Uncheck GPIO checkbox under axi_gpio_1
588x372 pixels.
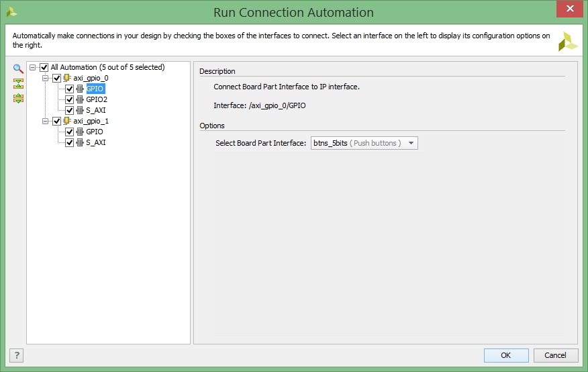69,132
